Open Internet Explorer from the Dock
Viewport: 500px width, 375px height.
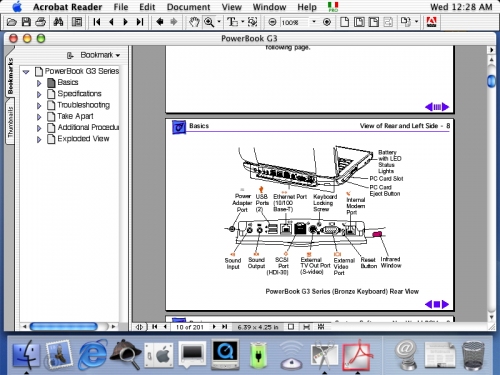[93, 354]
